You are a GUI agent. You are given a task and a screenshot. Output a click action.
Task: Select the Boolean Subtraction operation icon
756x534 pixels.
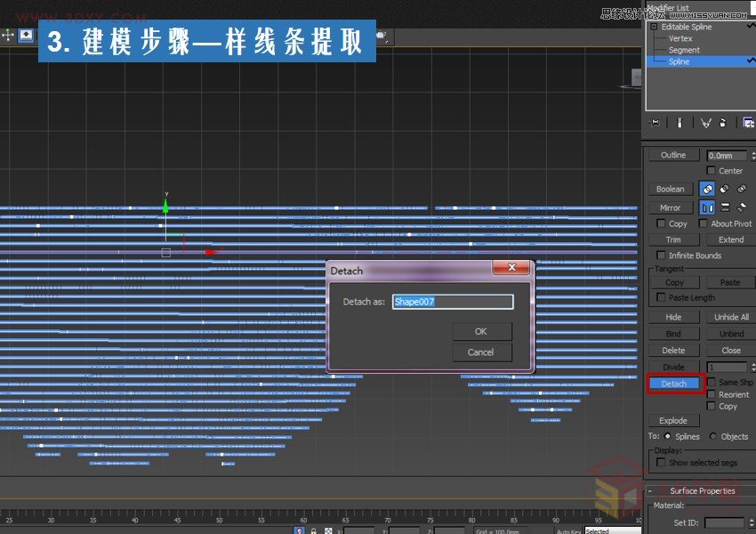[724, 189]
